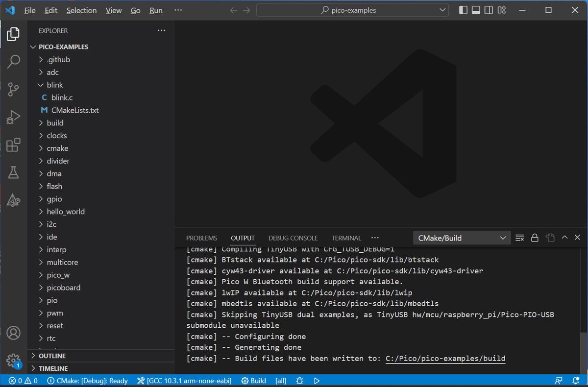Image resolution: width=588 pixels, height=387 pixels.
Task: Expand the clocks folder
Action: [101, 136]
